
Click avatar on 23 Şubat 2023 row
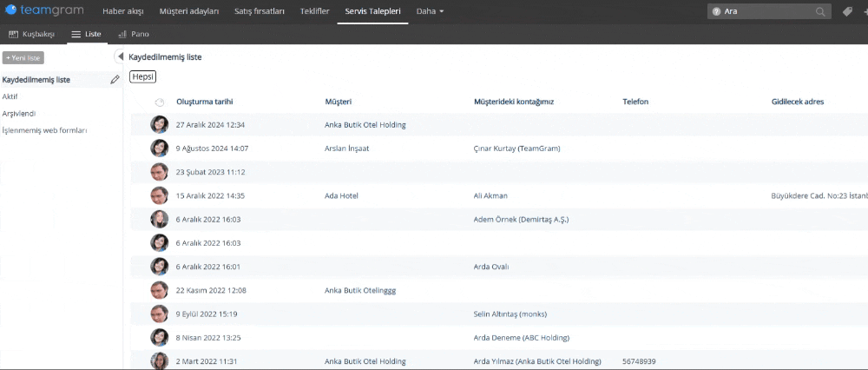pyautogui.click(x=160, y=172)
